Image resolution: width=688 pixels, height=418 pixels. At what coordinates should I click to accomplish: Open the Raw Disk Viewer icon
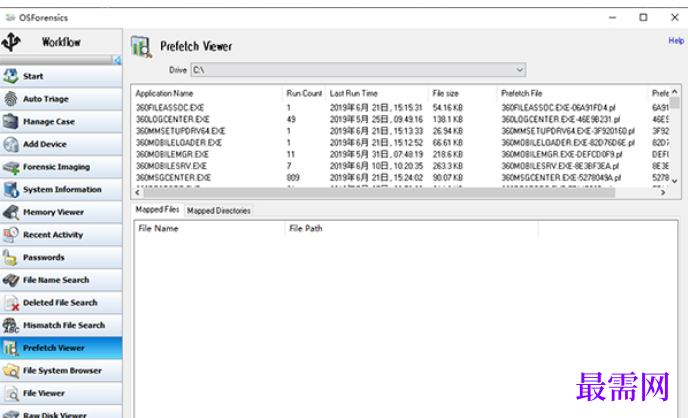coord(11,414)
